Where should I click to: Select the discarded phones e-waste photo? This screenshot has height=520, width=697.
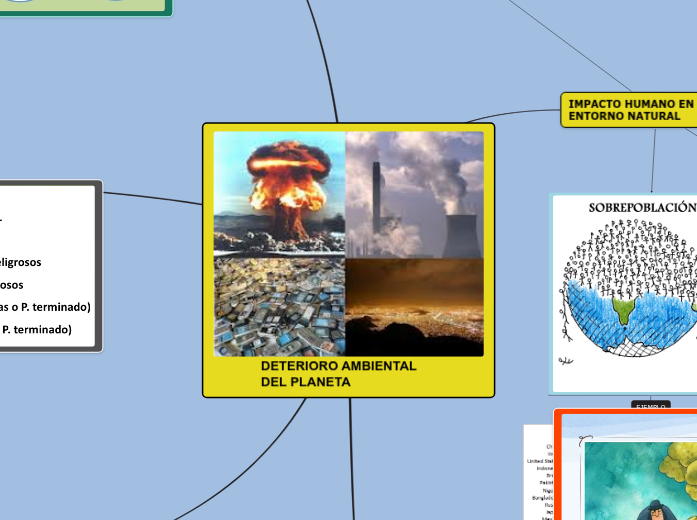point(279,306)
